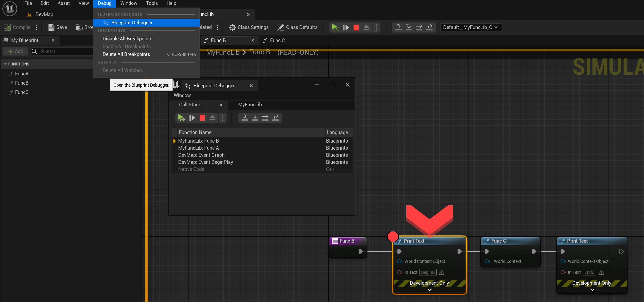The height and width of the screenshot is (302, 644).
Task: Open Window menu in Blueprint Debugger
Action: pos(182,95)
